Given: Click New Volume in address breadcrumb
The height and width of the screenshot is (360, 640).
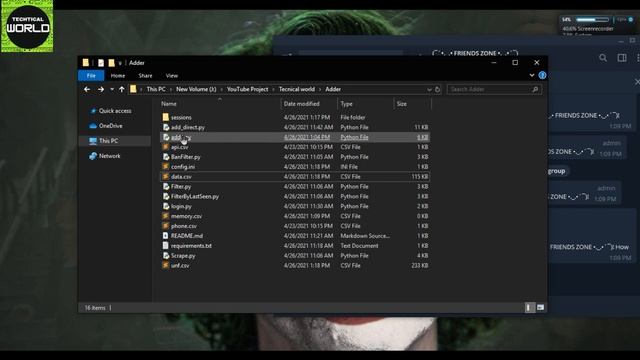Looking at the screenshot, I should click(x=196, y=89).
